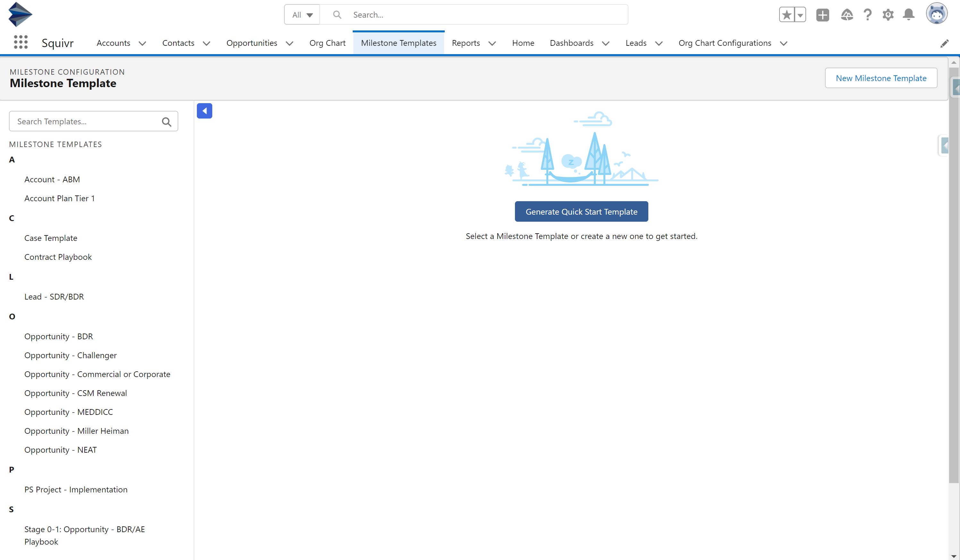Click New Milestone Template button
Image resolution: width=960 pixels, height=560 pixels.
[881, 78]
